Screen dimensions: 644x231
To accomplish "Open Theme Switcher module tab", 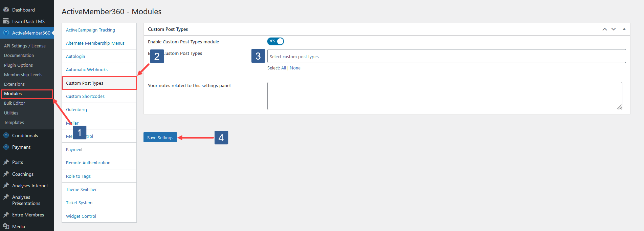I will click(99, 189).
